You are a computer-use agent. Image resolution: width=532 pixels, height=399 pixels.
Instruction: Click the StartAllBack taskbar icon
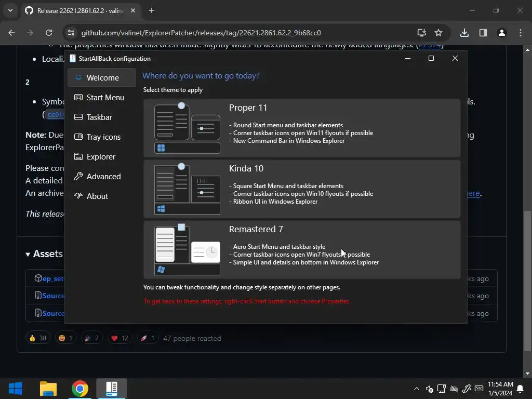[112, 389]
